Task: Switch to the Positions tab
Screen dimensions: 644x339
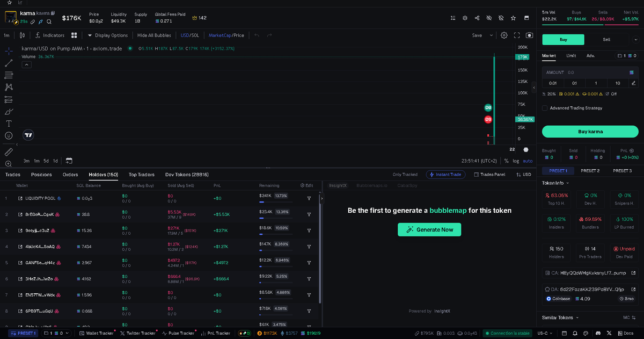Action: point(41,175)
